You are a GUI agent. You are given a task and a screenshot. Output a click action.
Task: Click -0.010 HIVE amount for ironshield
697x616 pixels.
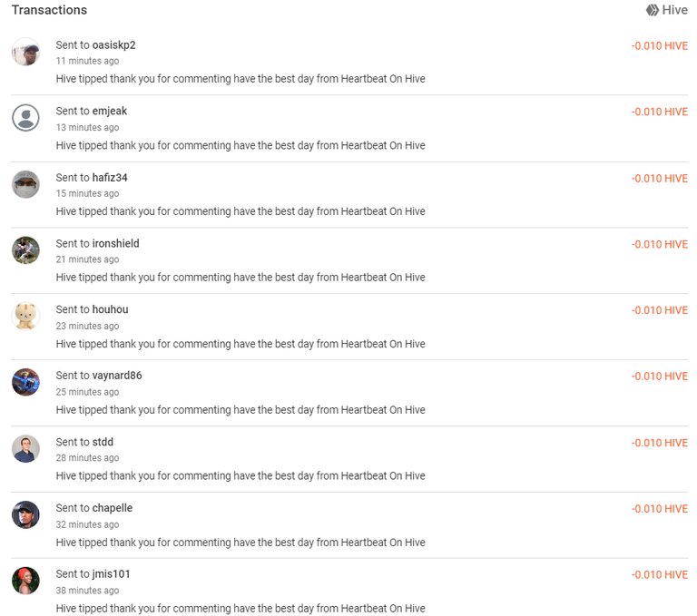click(660, 244)
